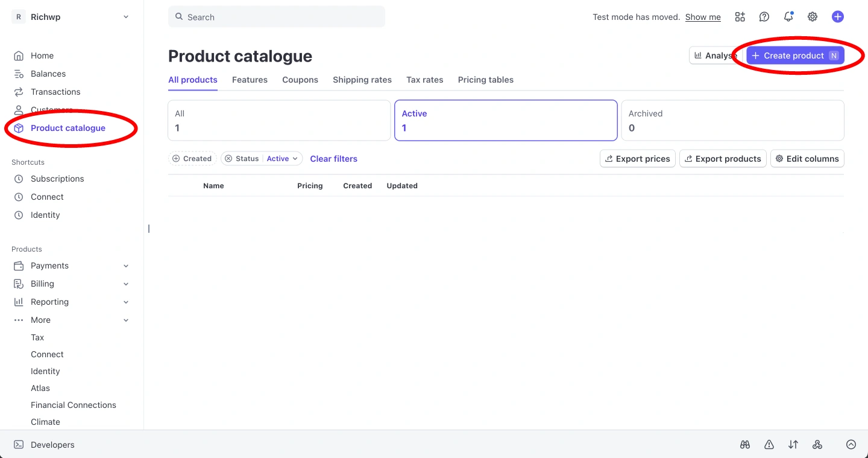This screenshot has width=868, height=458.
Task: Add the Created filter chip
Action: pos(192,159)
